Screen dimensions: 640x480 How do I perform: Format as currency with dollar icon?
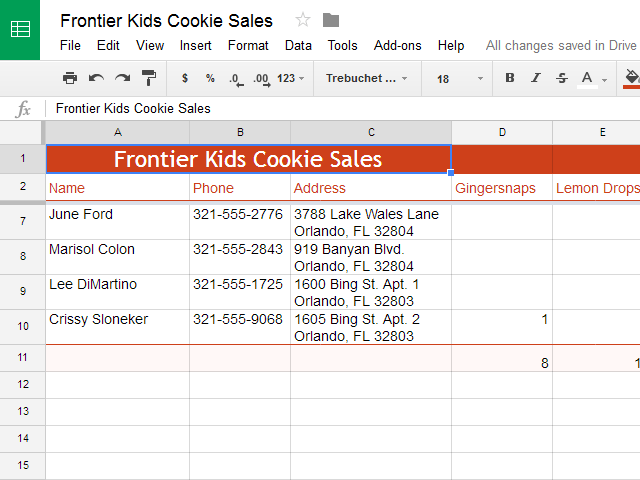[184, 78]
